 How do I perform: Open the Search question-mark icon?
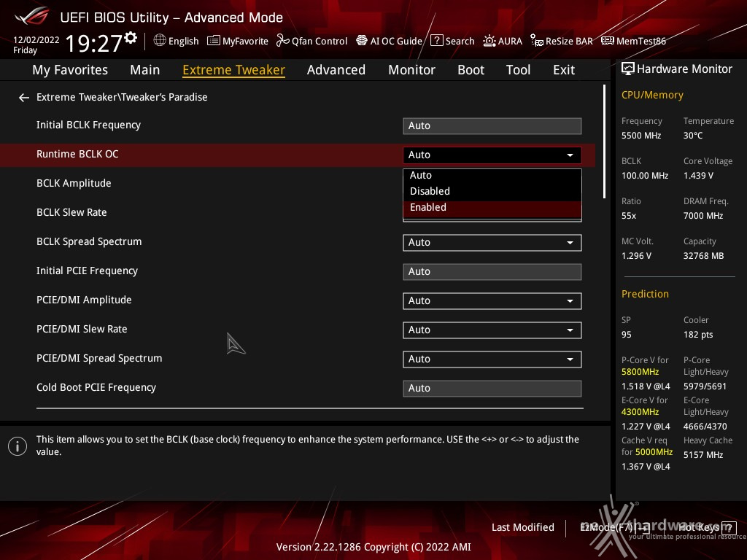436,41
